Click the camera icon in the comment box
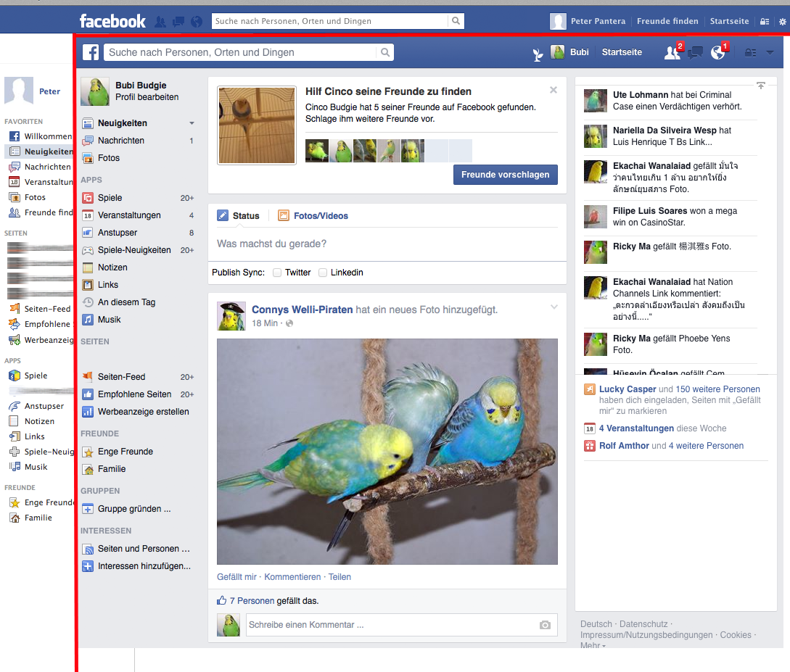The height and width of the screenshot is (672, 790). coord(545,625)
